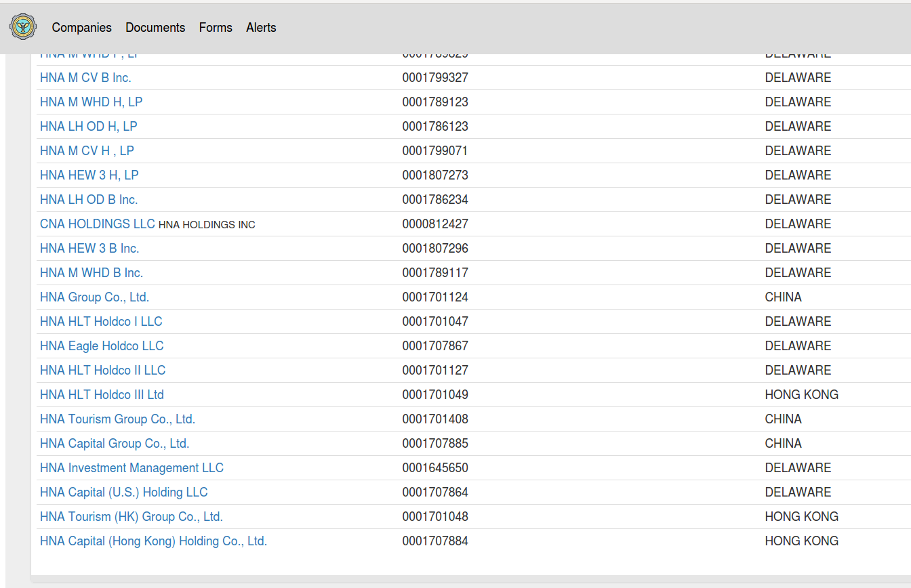Open HNA HLT Holdco III Ltd link
The width and height of the screenshot is (911, 588).
coord(102,395)
